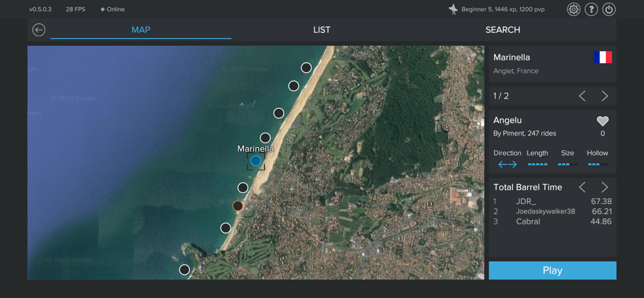
Task: Click the Length rating bar
Action: 538,164
